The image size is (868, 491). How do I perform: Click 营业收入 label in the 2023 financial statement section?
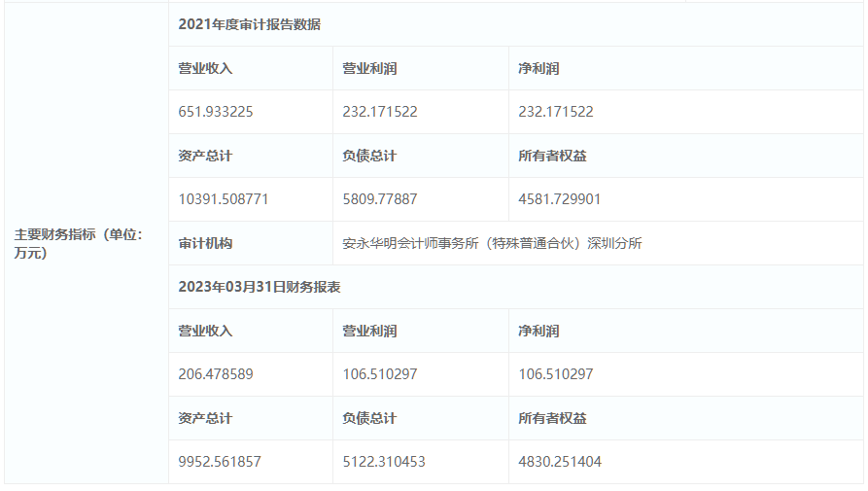click(205, 331)
